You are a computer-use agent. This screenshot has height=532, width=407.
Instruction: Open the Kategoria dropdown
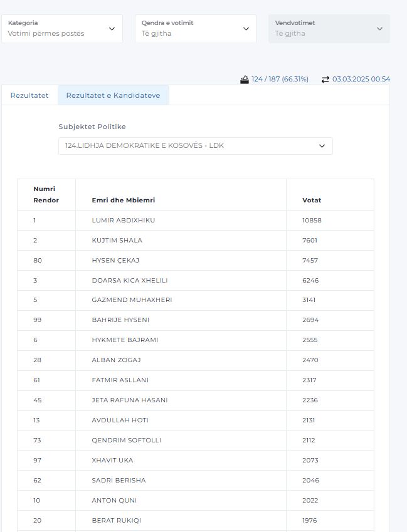tap(61, 28)
